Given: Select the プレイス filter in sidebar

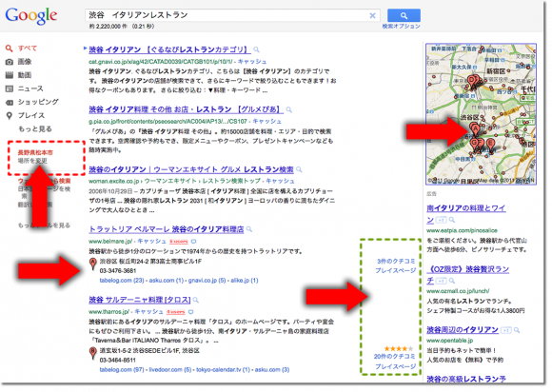Looking at the screenshot, I should point(31,115).
